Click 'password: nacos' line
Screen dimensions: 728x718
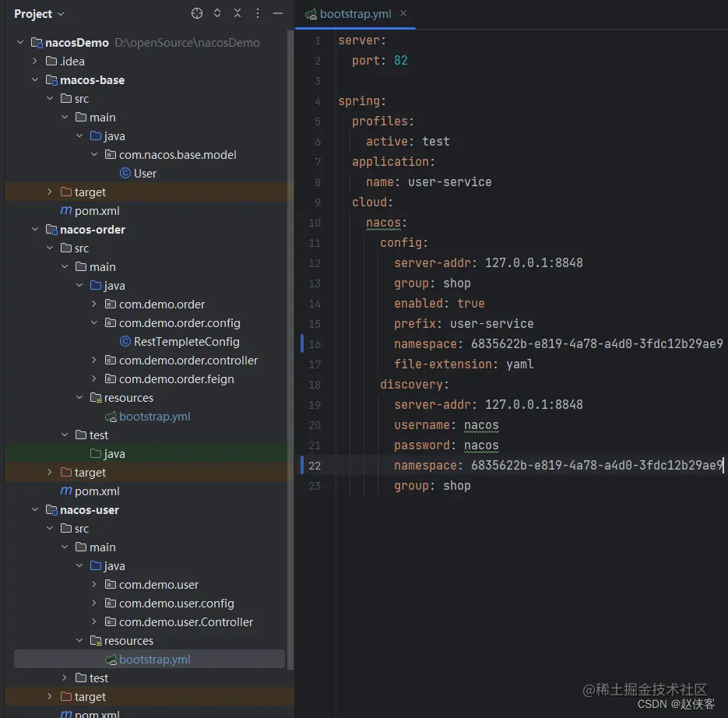coord(446,445)
